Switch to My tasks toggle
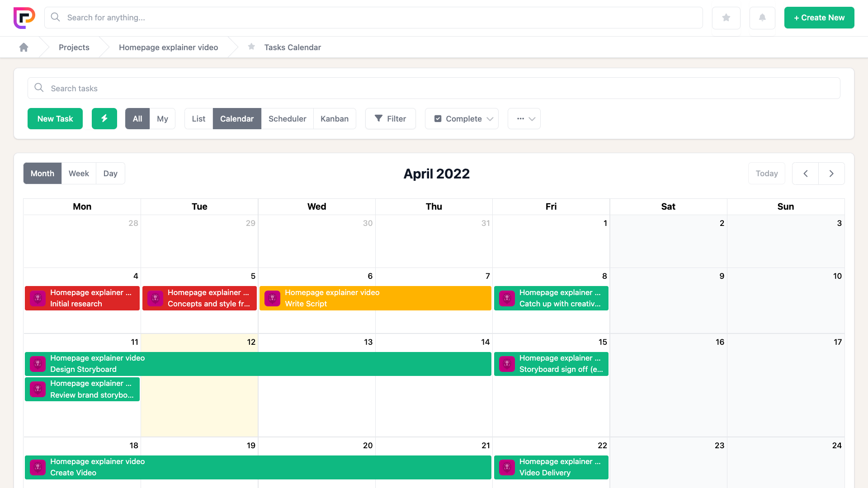 [162, 119]
